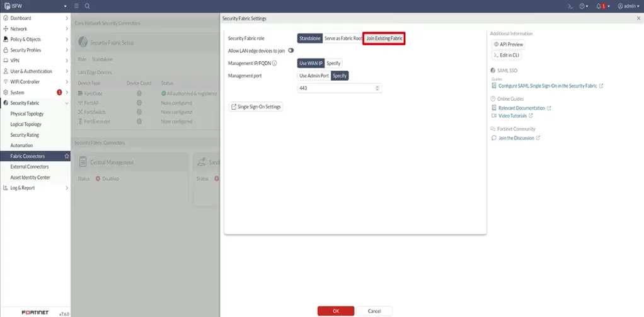The width and height of the screenshot is (644, 317).
Task: Expand WiFi Controller menu
Action: click(35, 82)
